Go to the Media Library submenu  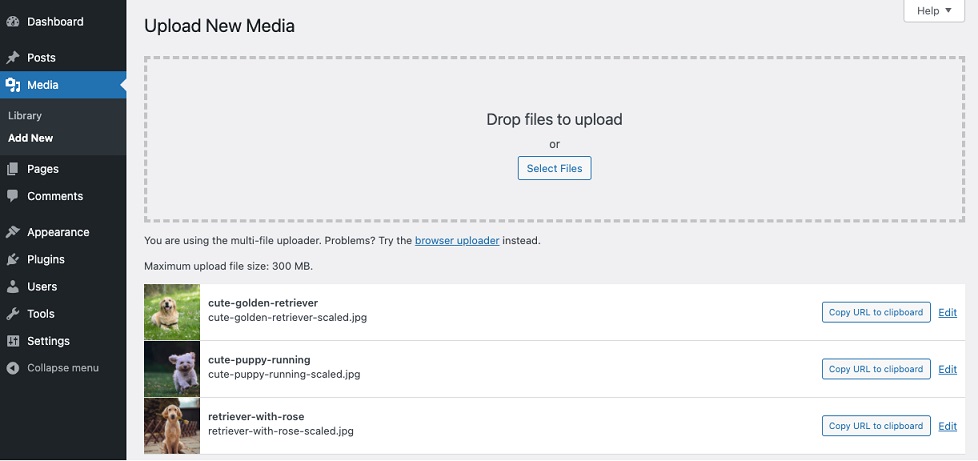click(25, 115)
